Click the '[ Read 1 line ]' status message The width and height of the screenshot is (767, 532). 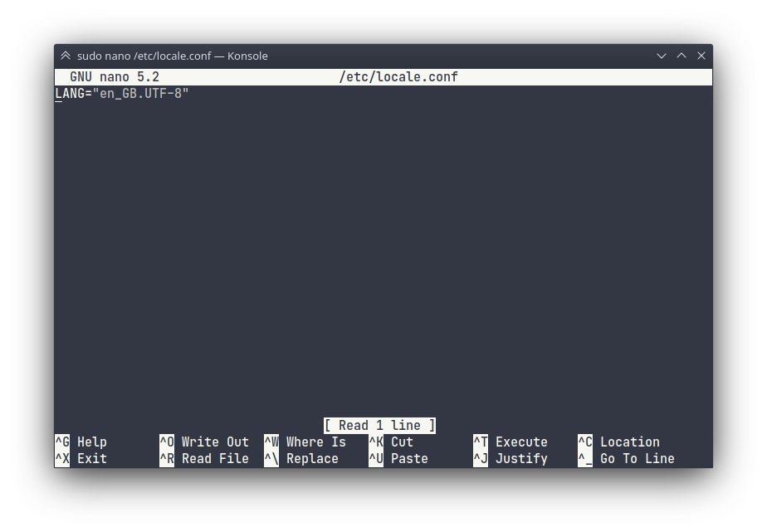[379, 426]
